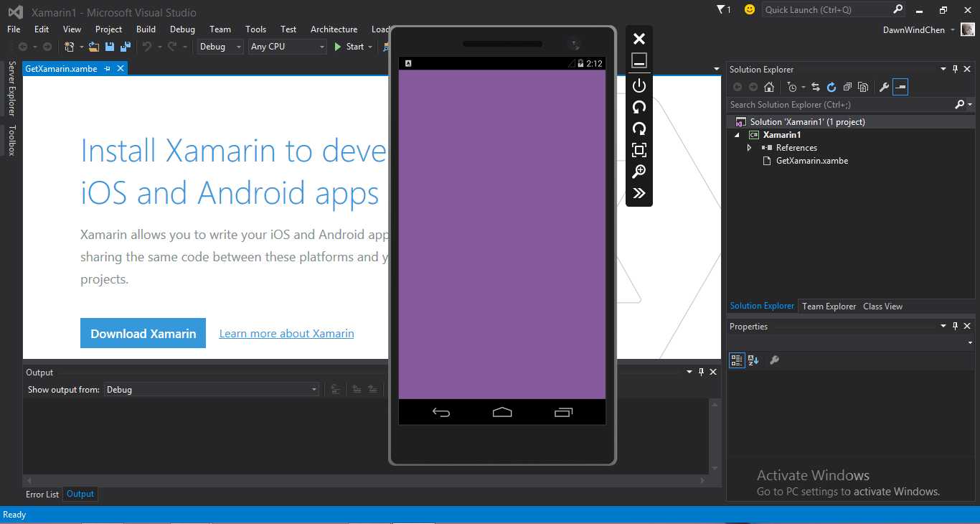This screenshot has width=980, height=524.
Task: Switch to the Error List tab
Action: click(42, 495)
